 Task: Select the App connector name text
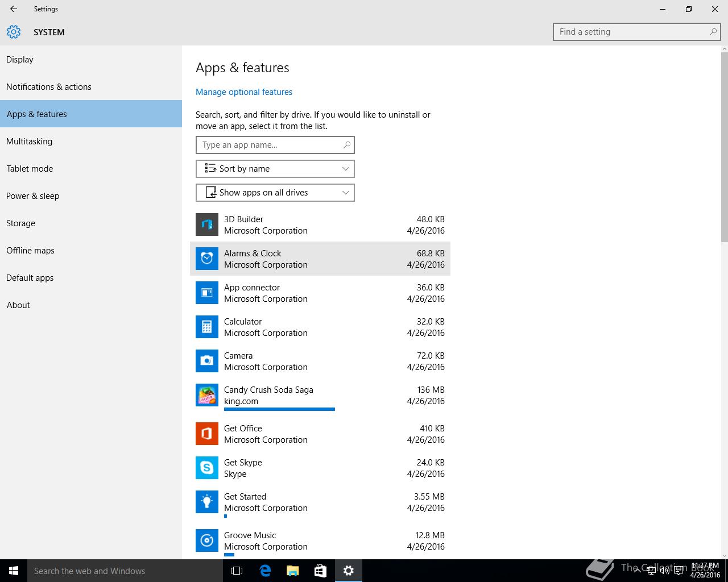click(x=252, y=288)
